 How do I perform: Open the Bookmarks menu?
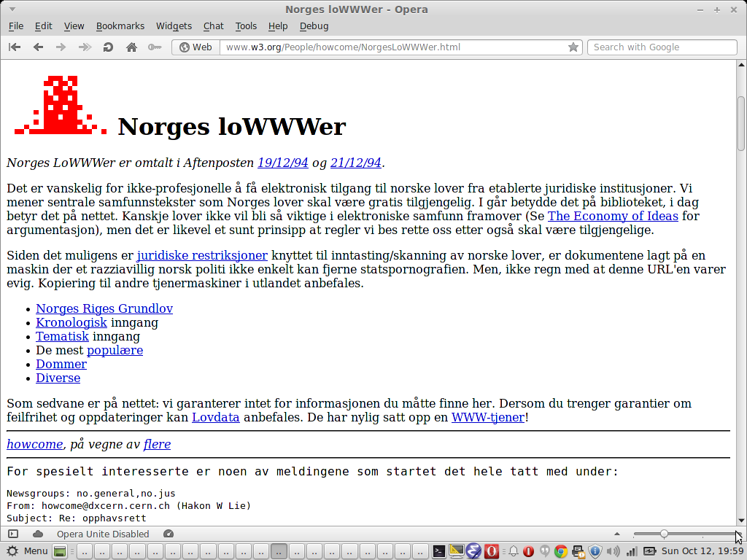point(120,26)
